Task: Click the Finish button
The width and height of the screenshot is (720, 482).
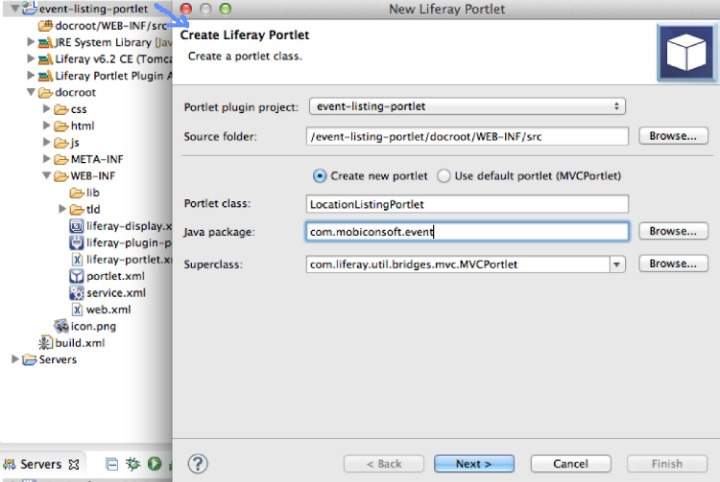Action: pyautogui.click(x=667, y=464)
